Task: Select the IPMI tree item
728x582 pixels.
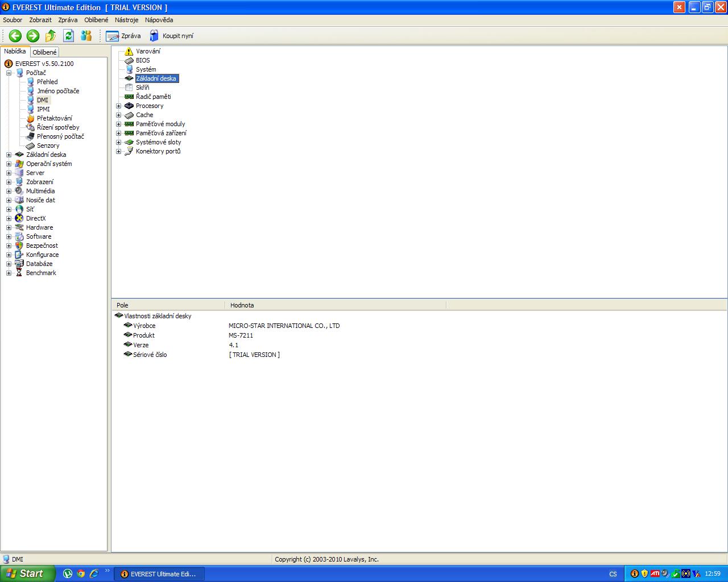Action: point(43,109)
